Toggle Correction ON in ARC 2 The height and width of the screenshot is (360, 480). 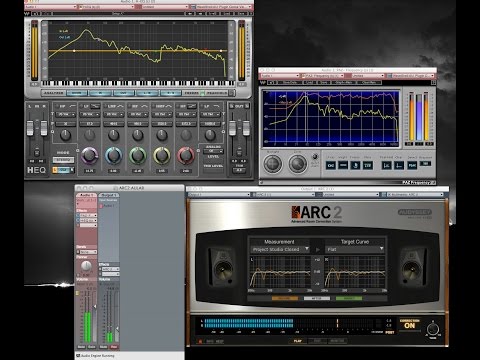(410, 325)
